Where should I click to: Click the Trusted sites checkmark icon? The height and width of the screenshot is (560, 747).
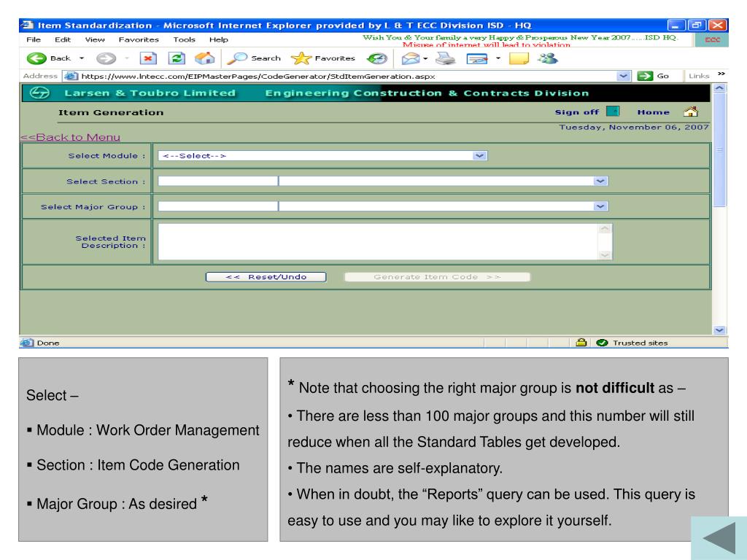pyautogui.click(x=602, y=343)
